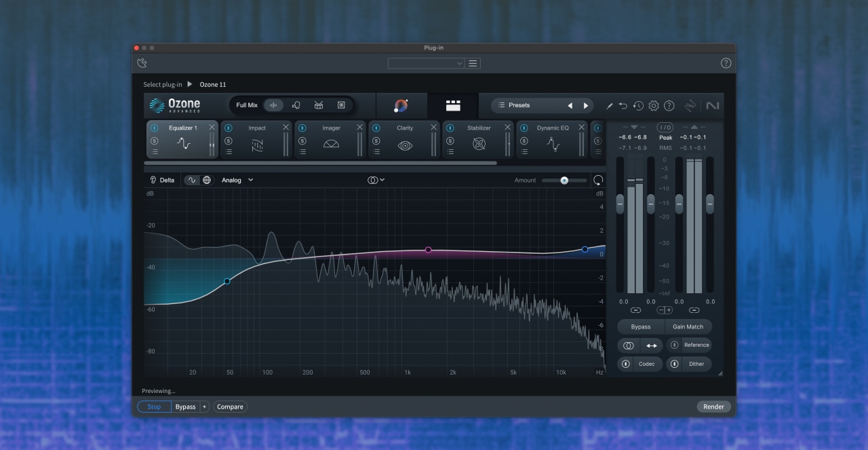
Task: Select the Full Mix waveform mode icon
Action: pos(274,105)
